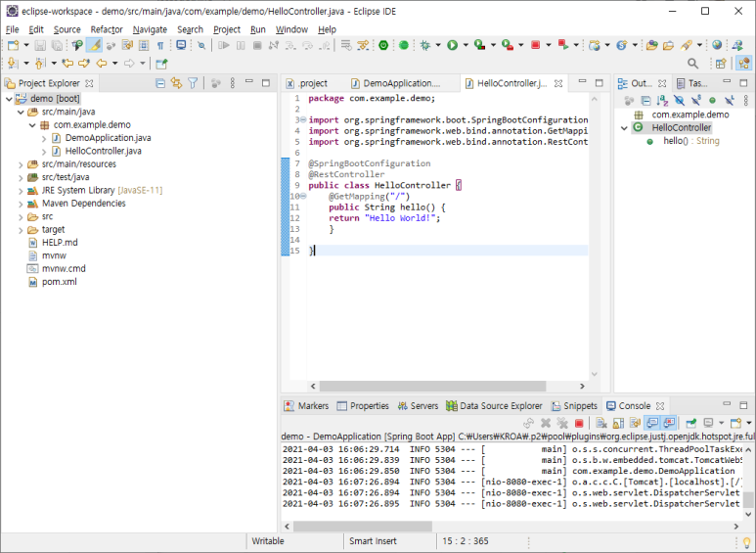Click Terminate red square in Console
756x553 pixels.
(579, 423)
